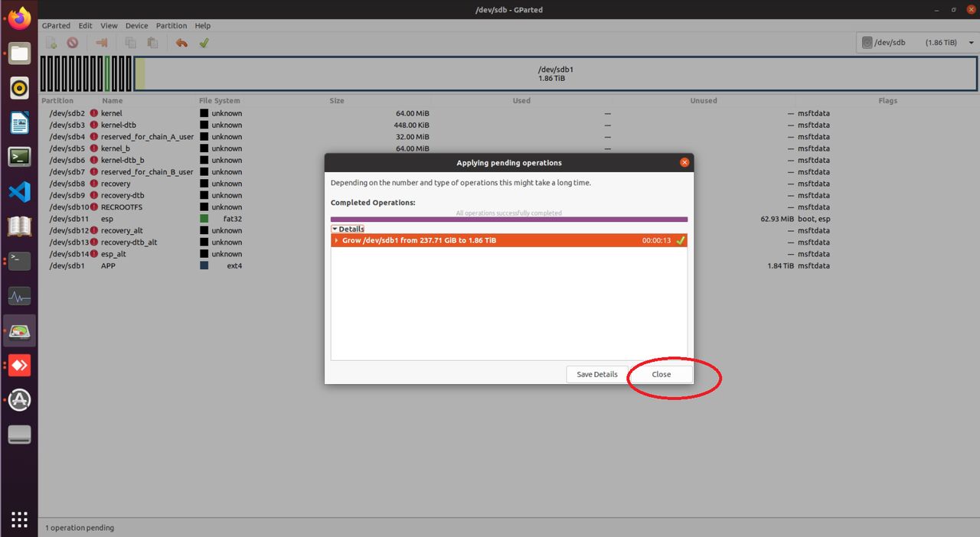Open the red remote desktop dock icon

(19, 365)
